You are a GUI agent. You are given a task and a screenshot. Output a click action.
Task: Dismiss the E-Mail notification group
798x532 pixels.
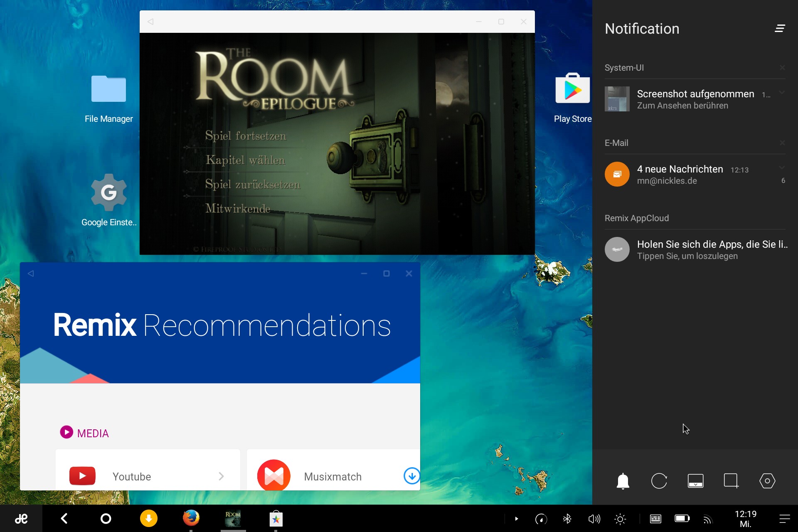coord(782,143)
